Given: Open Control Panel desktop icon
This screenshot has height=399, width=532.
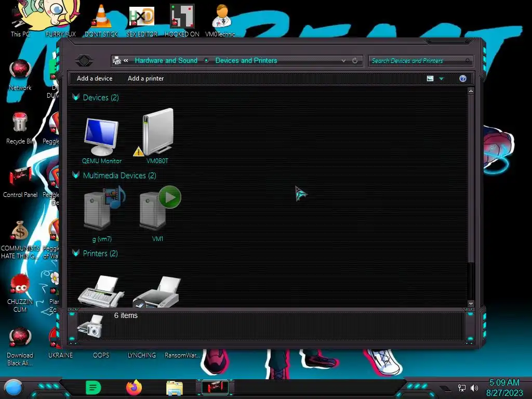Looking at the screenshot, I should [20, 182].
